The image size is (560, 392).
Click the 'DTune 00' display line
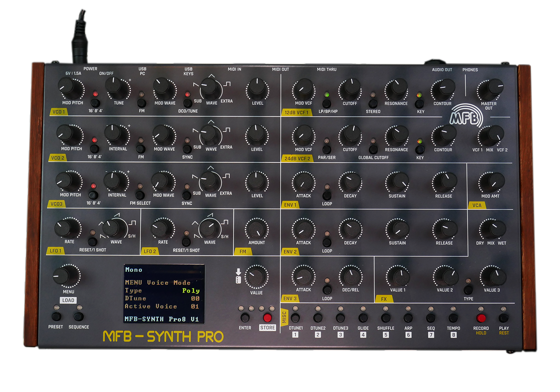(x=162, y=298)
